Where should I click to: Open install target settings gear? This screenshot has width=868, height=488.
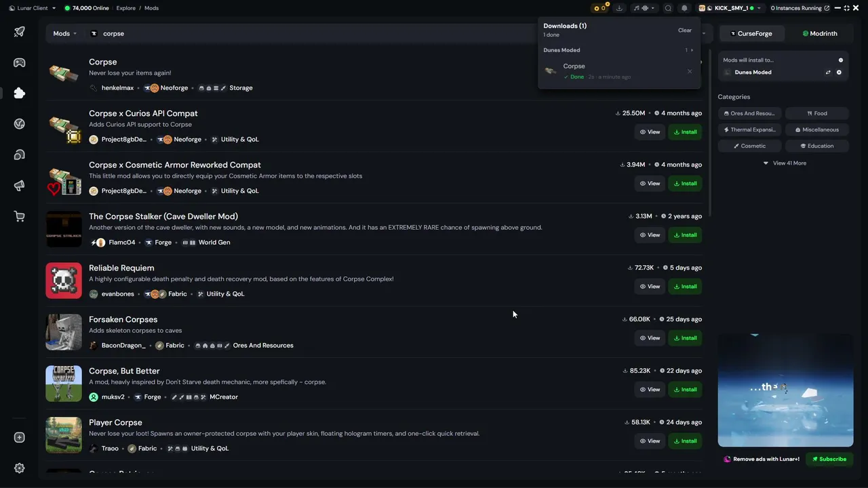[x=841, y=60]
